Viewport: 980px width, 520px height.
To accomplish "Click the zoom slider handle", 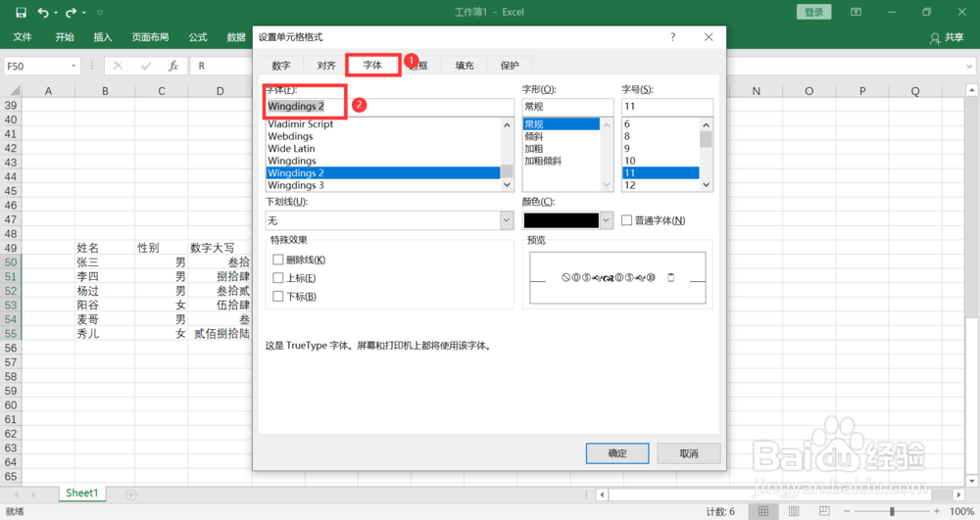I will click(x=892, y=511).
